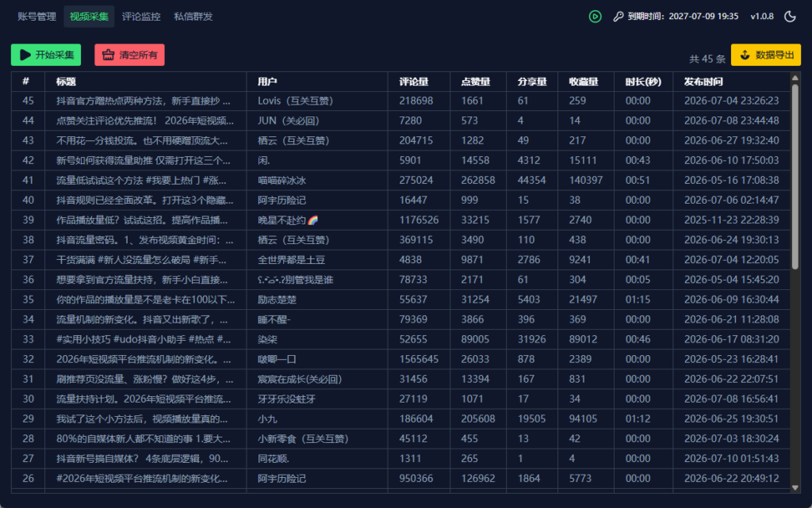Open the 账号管理 tab

pos(36,17)
